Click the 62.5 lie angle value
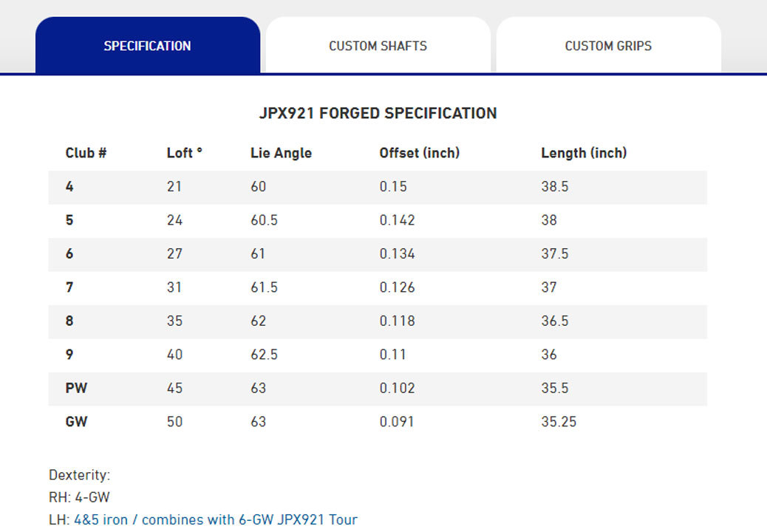 (264, 355)
